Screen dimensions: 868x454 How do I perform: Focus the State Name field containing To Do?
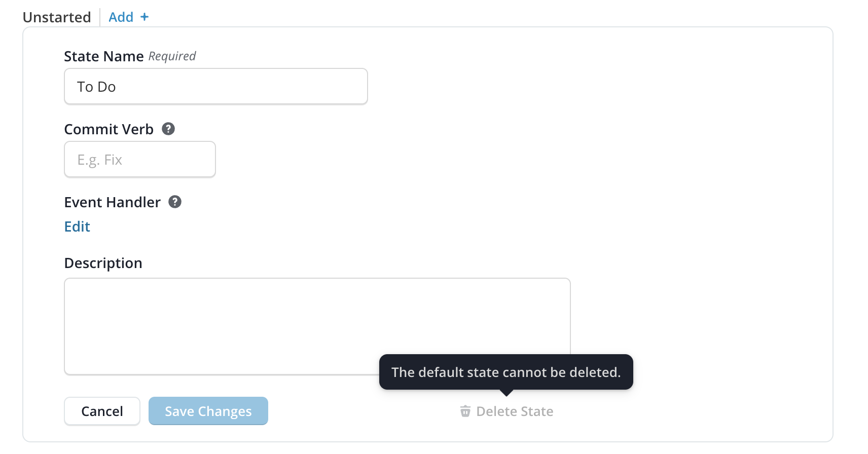click(215, 87)
